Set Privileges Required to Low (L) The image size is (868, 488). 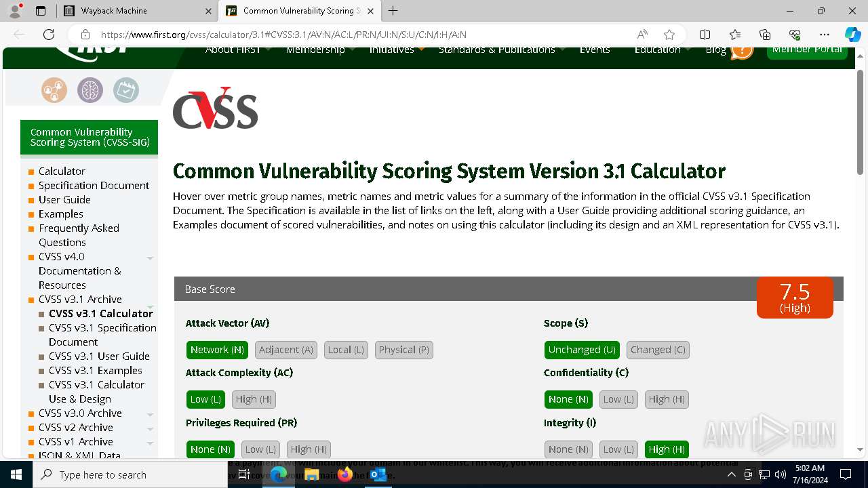coord(260,449)
